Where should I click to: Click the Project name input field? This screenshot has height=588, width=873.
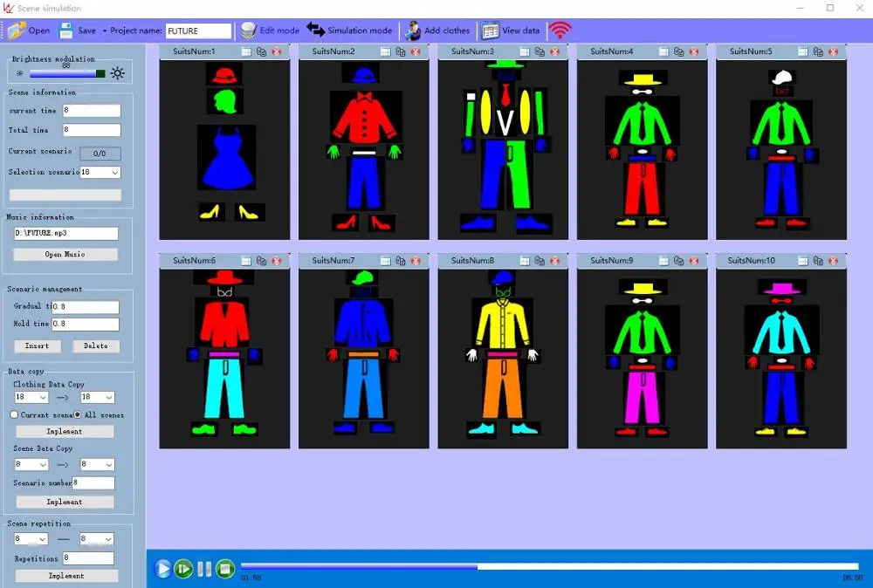tap(198, 31)
